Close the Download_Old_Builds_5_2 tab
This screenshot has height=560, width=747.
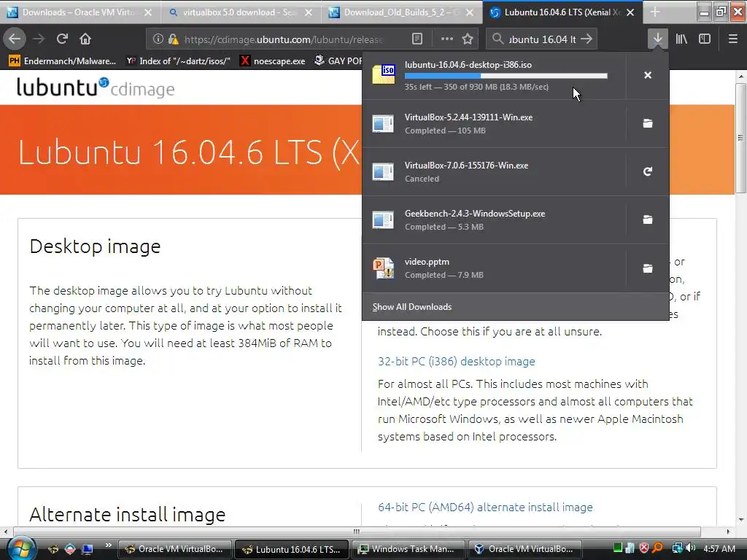pyautogui.click(x=470, y=12)
